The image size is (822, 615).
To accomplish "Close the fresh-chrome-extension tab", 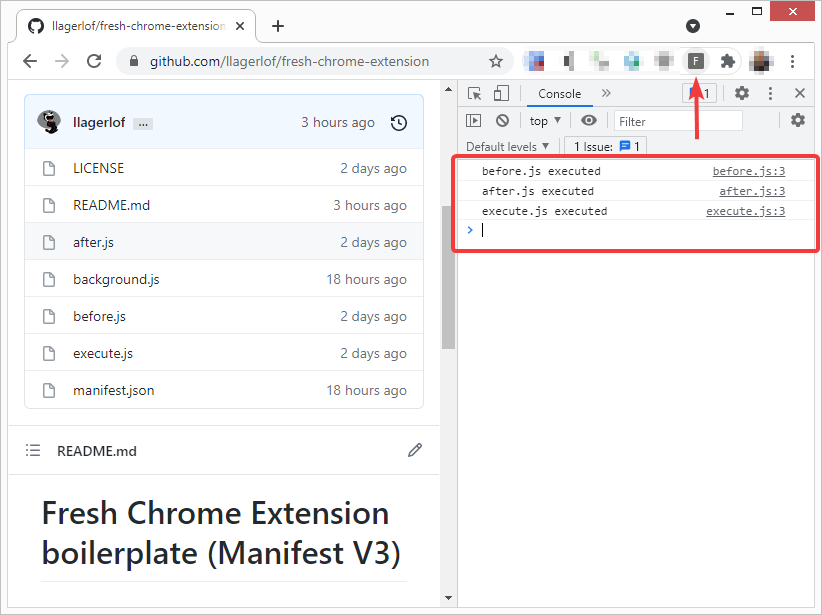I will point(240,26).
